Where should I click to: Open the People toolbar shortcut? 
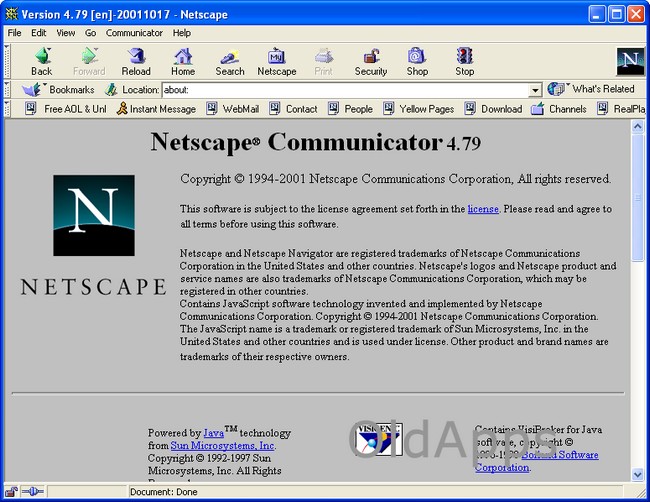pyautogui.click(x=350, y=109)
